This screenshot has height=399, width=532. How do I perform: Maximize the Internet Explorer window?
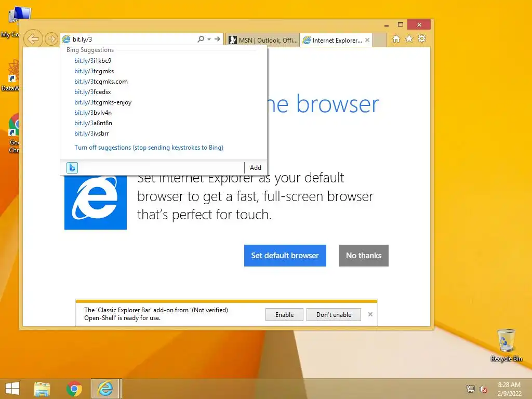click(x=401, y=25)
